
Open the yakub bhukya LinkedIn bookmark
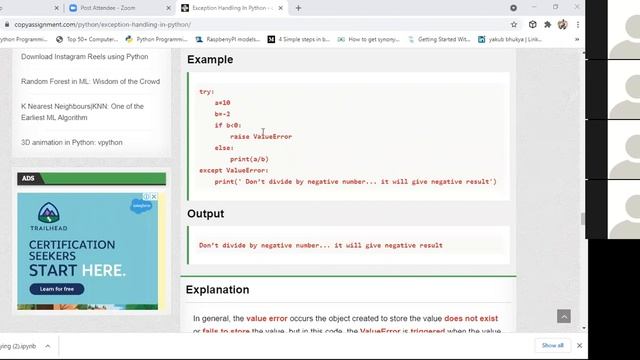510,40
